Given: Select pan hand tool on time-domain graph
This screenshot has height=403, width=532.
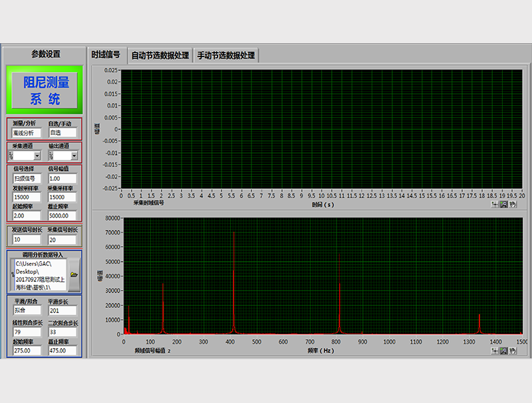Looking at the screenshot, I should 513,205.
